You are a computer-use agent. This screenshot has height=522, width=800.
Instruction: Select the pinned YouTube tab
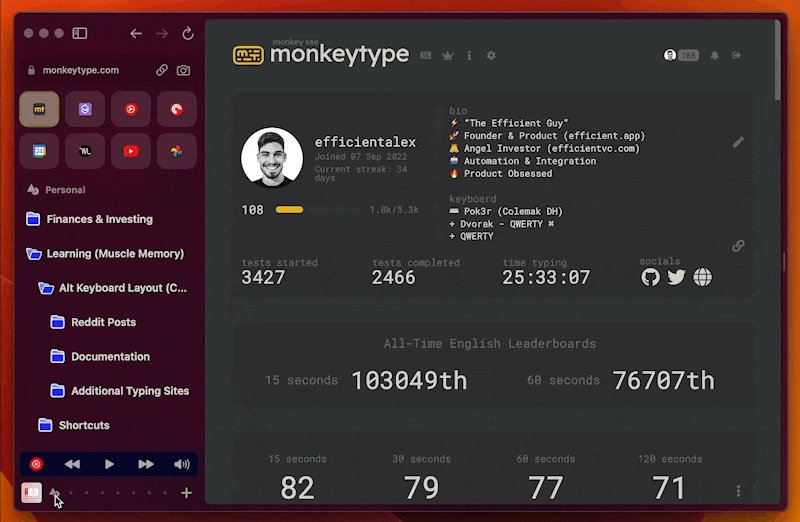[x=131, y=151]
